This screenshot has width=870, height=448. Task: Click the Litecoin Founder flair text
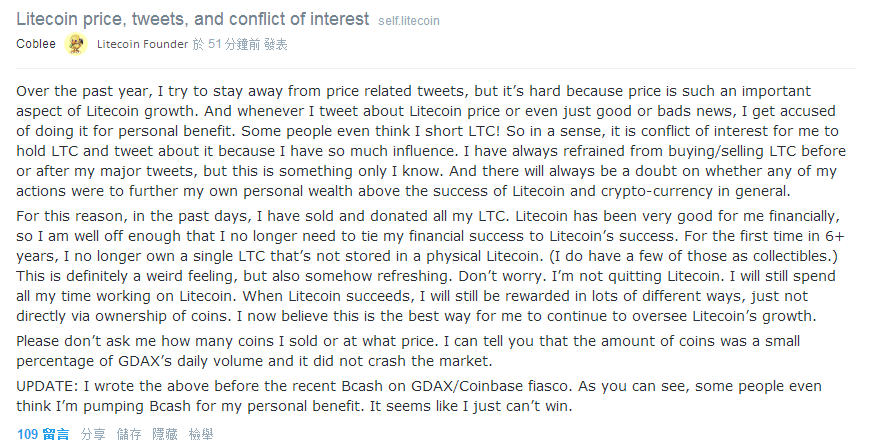[x=144, y=44]
